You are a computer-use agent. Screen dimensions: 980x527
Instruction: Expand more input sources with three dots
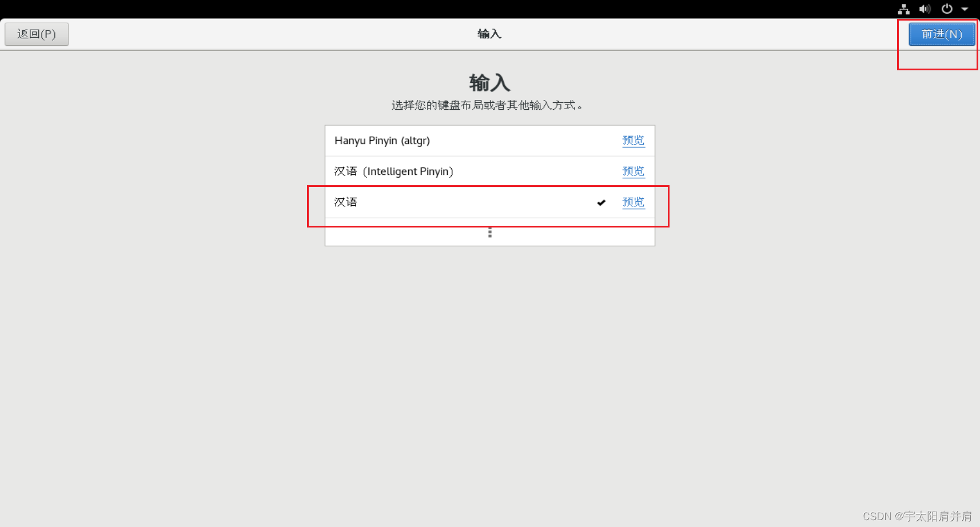tap(489, 232)
